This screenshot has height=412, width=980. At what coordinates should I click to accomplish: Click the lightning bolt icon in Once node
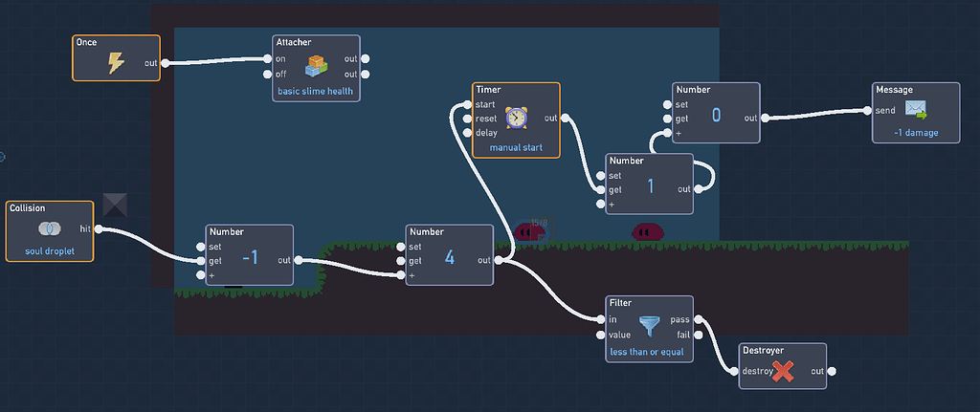[116, 62]
